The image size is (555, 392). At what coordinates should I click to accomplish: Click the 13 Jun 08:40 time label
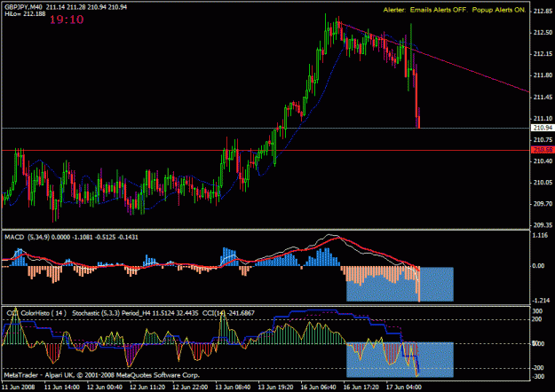pyautogui.click(x=233, y=387)
